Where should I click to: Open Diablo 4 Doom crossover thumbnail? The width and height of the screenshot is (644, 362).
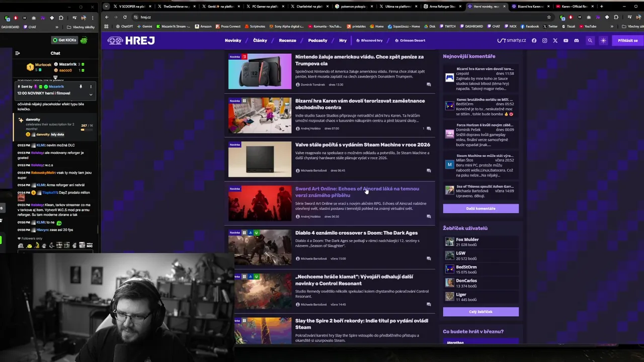pyautogui.click(x=260, y=247)
